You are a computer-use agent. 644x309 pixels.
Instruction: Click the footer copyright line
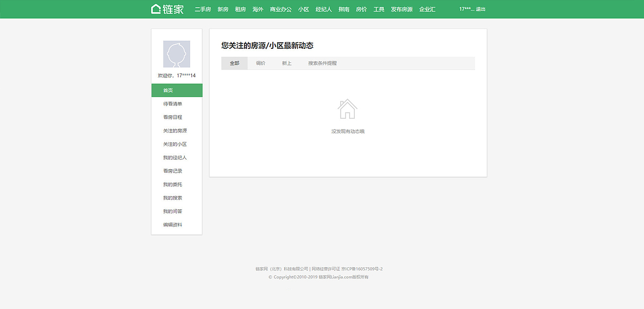pyautogui.click(x=318, y=277)
